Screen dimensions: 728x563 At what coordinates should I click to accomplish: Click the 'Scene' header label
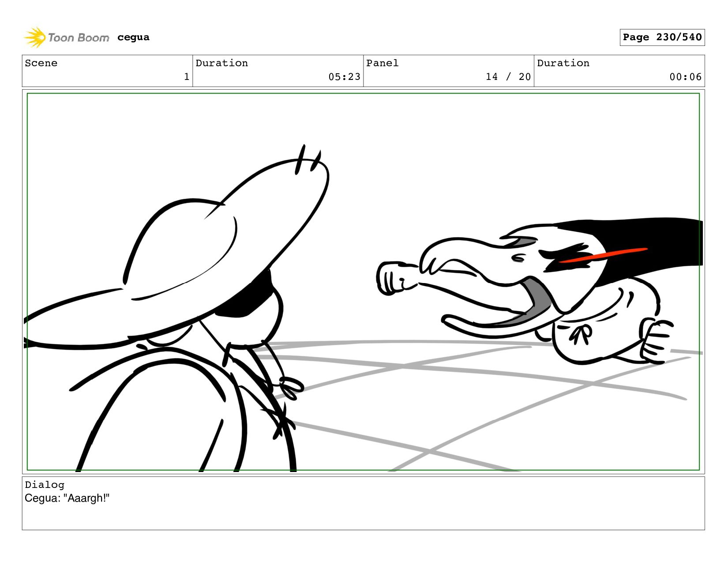pyautogui.click(x=41, y=63)
